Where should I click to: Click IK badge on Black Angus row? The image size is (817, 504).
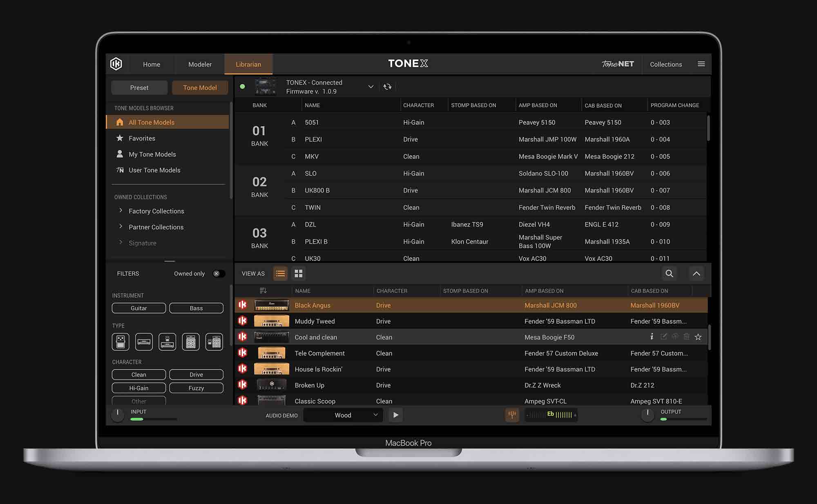pyautogui.click(x=243, y=305)
